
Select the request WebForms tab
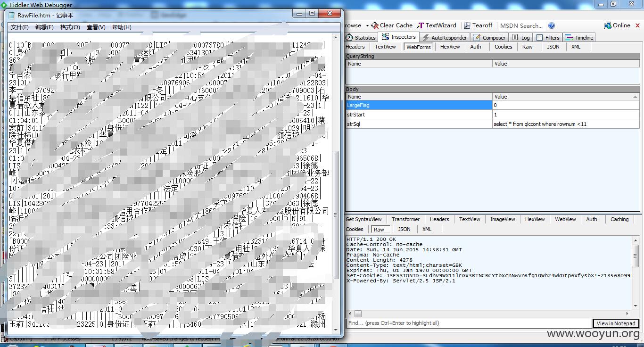click(x=418, y=47)
